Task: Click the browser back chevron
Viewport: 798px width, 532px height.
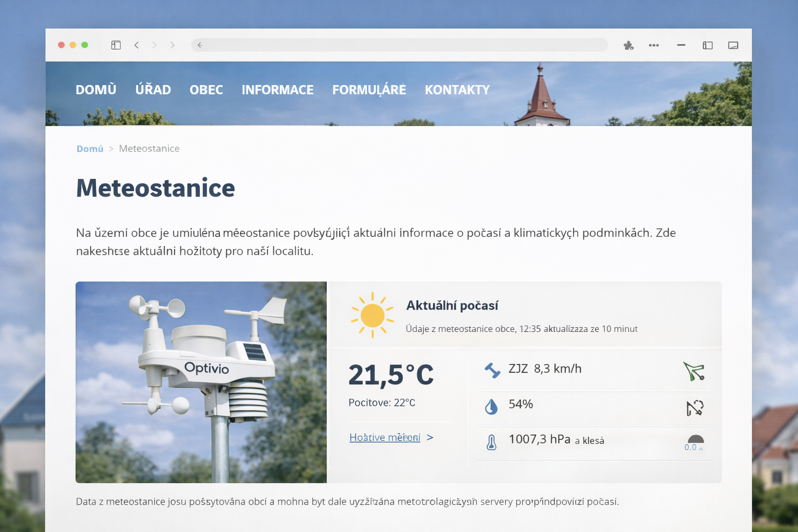Action: tap(137, 45)
